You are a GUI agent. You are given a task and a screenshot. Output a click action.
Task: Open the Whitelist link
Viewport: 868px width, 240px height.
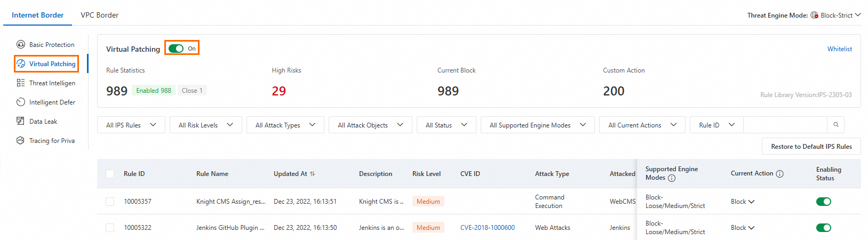pyautogui.click(x=840, y=49)
